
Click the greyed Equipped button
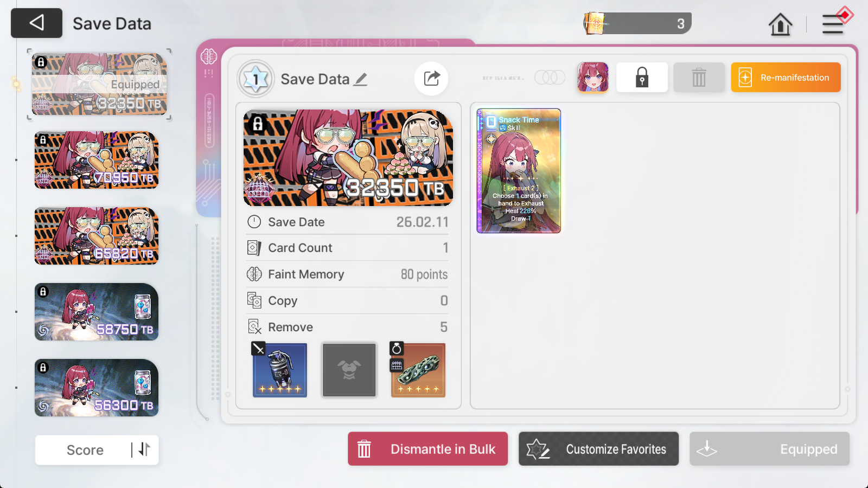[x=769, y=449]
